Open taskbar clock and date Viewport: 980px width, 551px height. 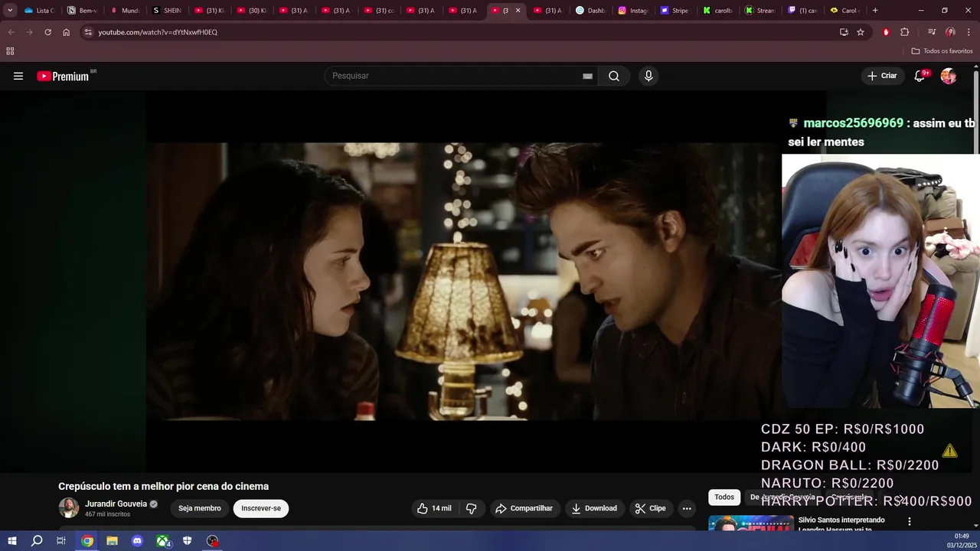(962, 541)
